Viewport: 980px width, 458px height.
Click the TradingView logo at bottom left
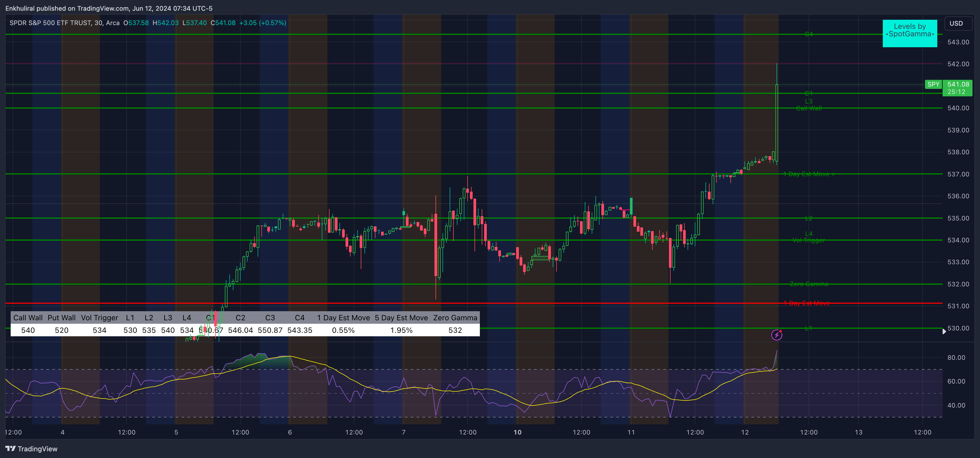31,449
